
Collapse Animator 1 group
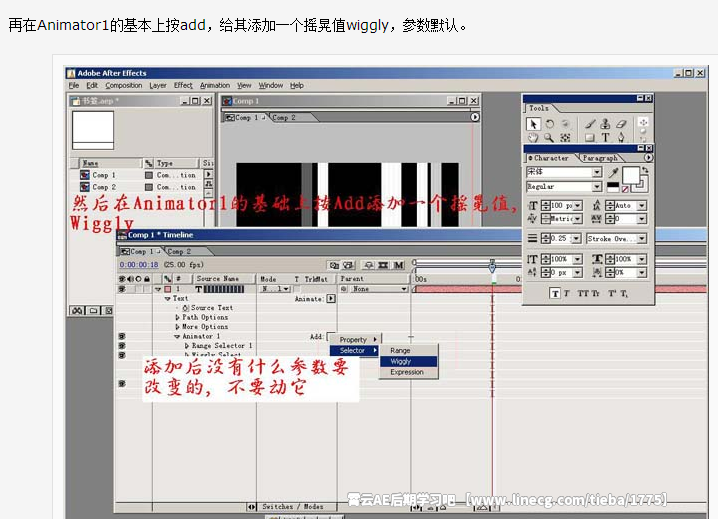tap(177, 336)
